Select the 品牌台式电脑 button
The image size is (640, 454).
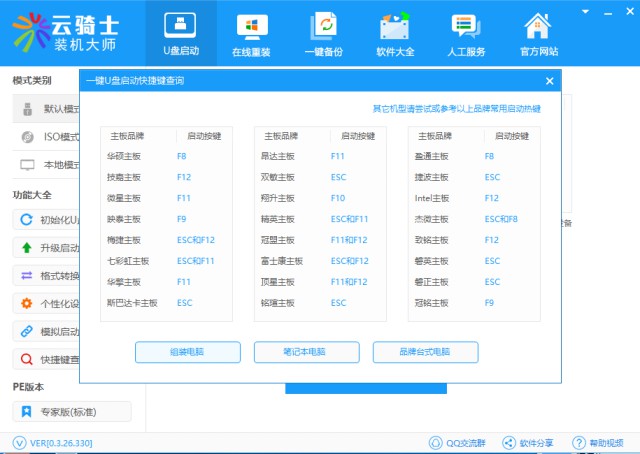425,352
